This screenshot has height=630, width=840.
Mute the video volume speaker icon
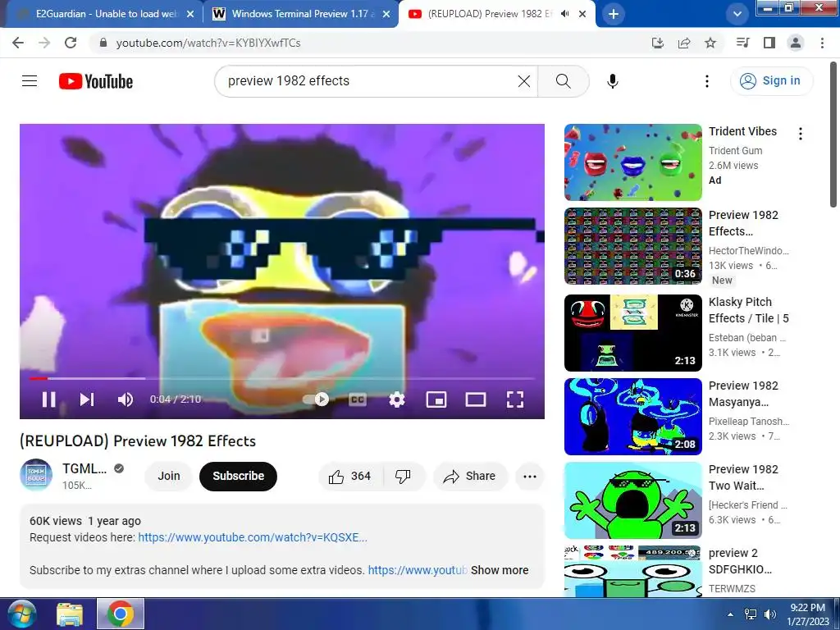point(126,399)
